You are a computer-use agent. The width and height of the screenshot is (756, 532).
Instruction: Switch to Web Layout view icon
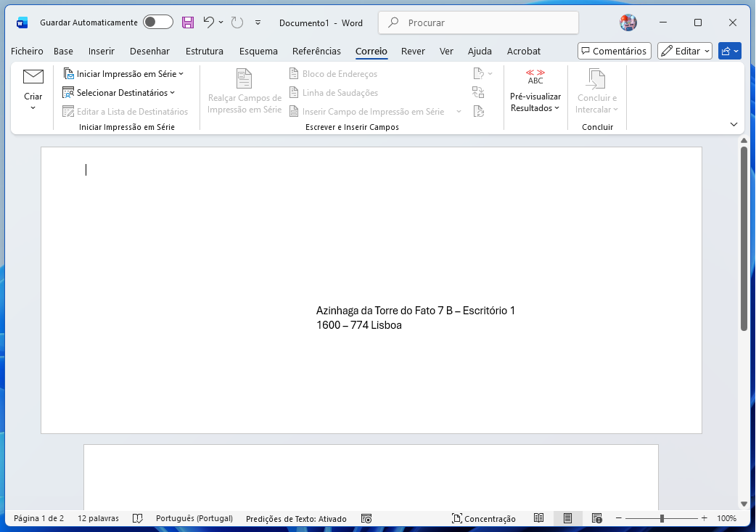[x=596, y=518]
